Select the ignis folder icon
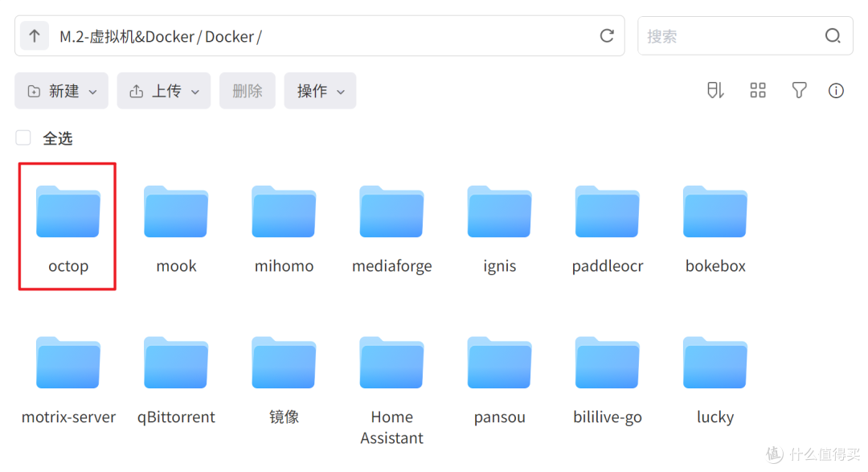Viewport: 868px width, 472px height. pyautogui.click(x=499, y=211)
